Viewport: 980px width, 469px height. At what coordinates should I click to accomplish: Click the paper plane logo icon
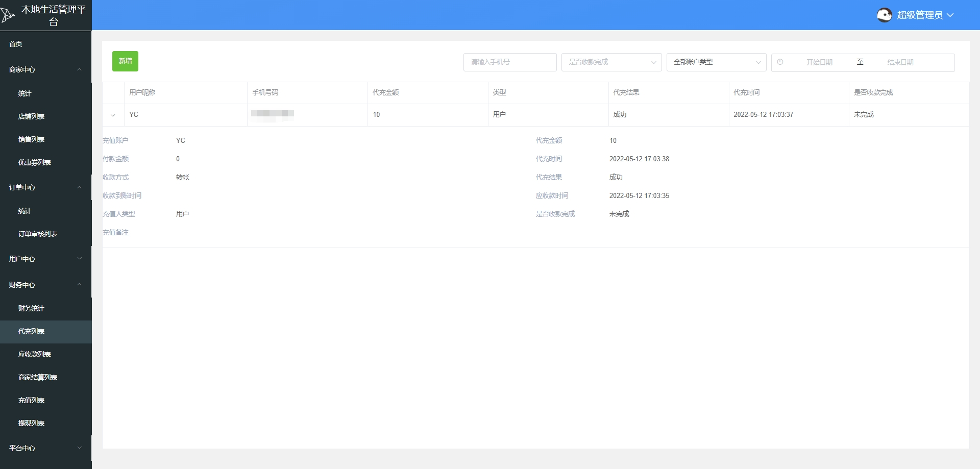point(8,15)
